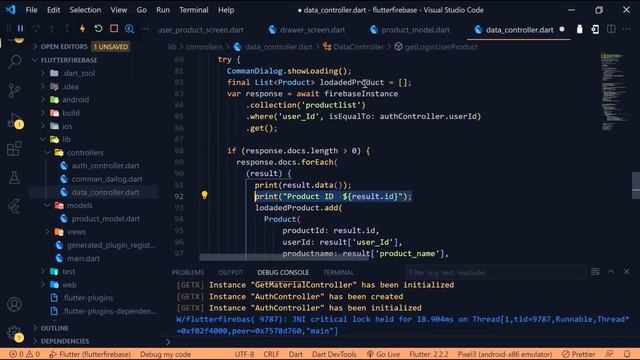Viewport: 640px width, 360px height.
Task: Collapse FLUTTERFIREBASE project section
Action: (69, 60)
